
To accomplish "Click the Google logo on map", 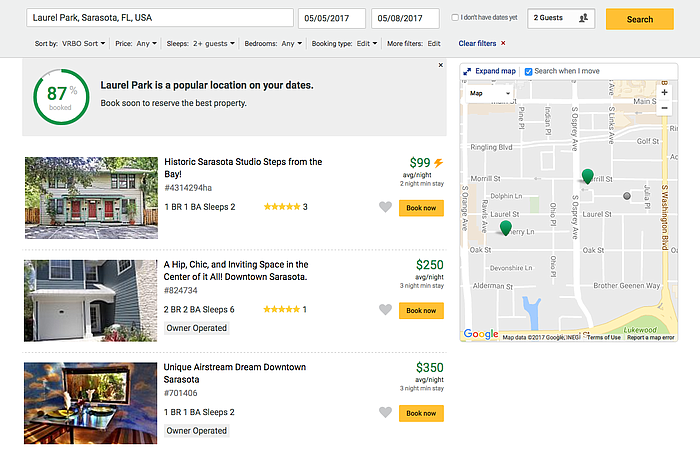I will (481, 334).
